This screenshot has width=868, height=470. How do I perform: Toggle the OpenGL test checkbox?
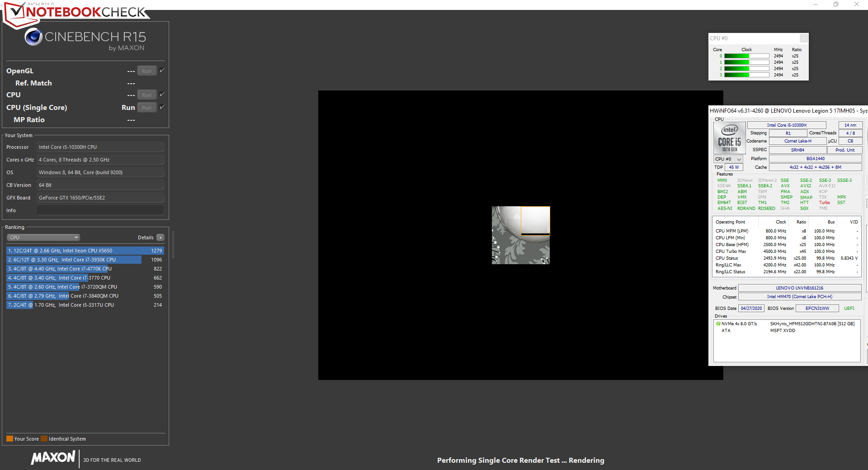[x=162, y=71]
